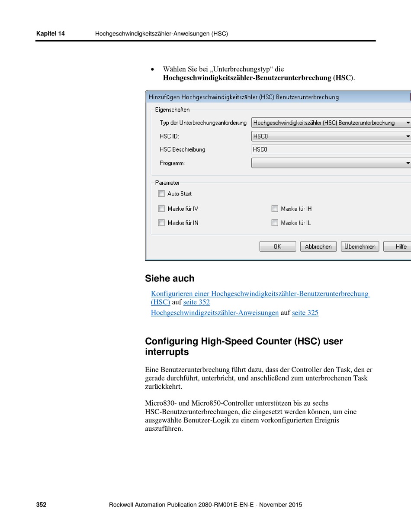The height and width of the screenshot is (532, 411).
Task: Open the Konfigurieren einer Hochgeschwindigkeitszähler-Benutzerunterbrechung link
Action: click(x=260, y=298)
